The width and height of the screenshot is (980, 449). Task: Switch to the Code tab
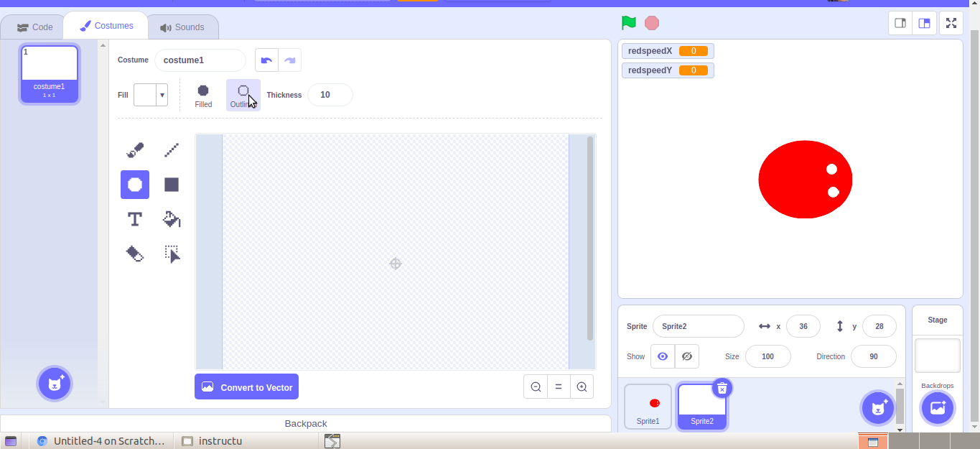[33, 27]
